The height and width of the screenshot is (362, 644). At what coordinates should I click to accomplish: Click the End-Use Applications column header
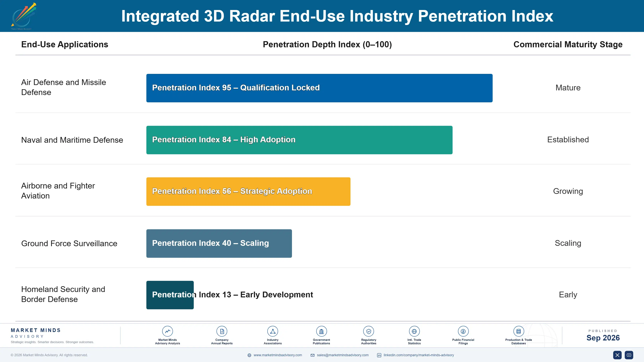click(x=65, y=44)
